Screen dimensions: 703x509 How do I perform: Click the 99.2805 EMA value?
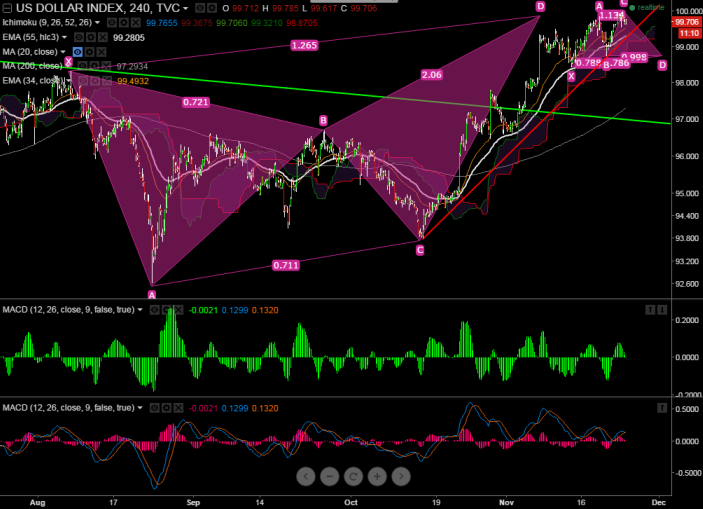click(129, 38)
